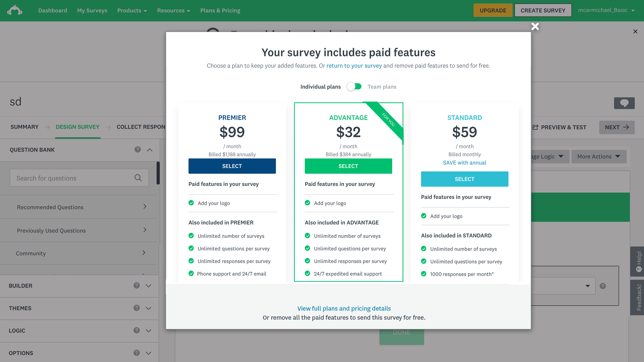Click the search magnifier icon
Viewport: 644px width, 362px height.
(x=138, y=178)
